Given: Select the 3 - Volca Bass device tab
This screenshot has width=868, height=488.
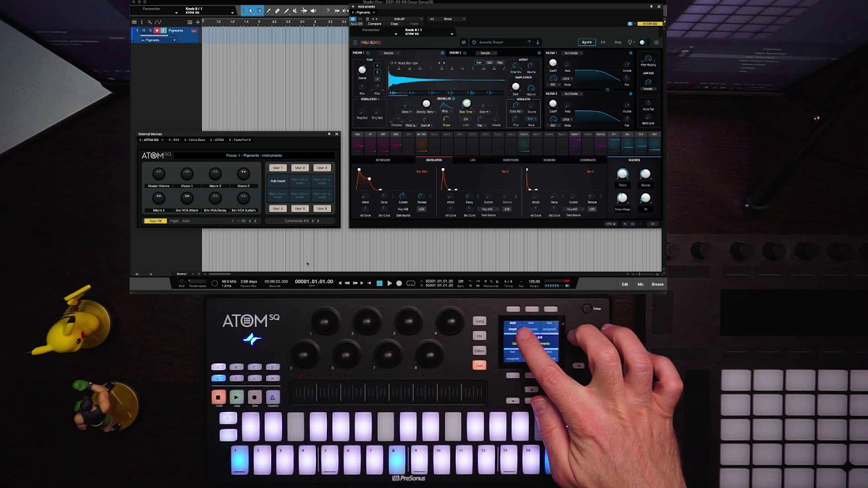Looking at the screenshot, I should [x=195, y=140].
